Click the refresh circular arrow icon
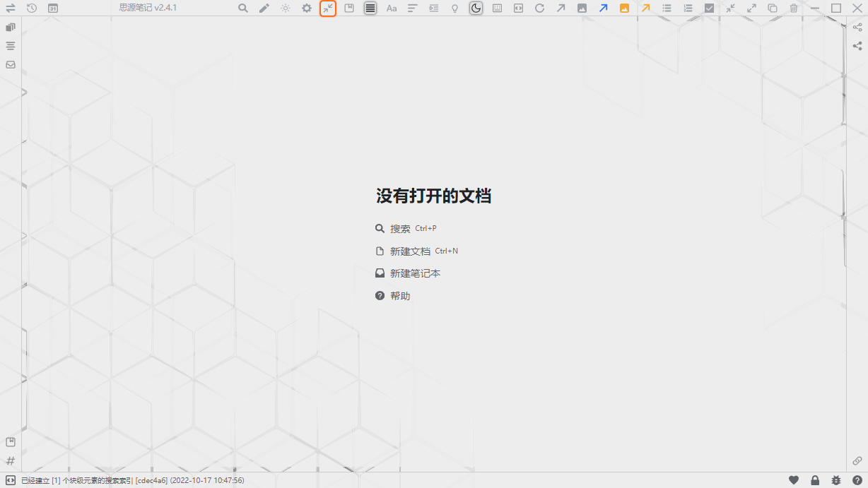This screenshot has width=868, height=488. pos(539,8)
